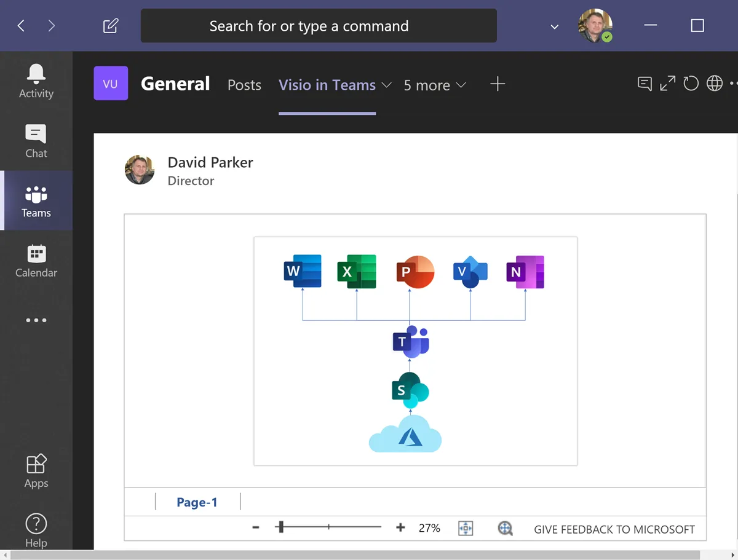The image size is (738, 560).
Task: Click Give Feedback to Microsoft
Action: [614, 529]
